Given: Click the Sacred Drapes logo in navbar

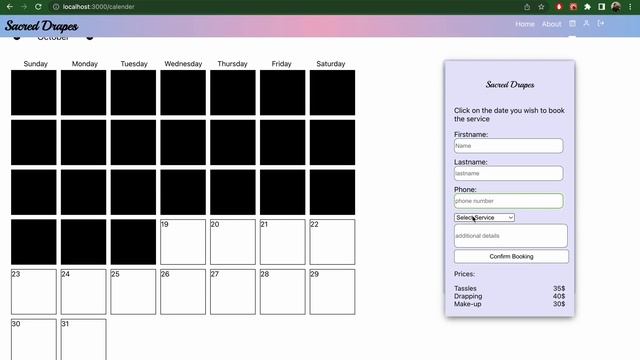Looking at the screenshot, I should click(x=42, y=26).
